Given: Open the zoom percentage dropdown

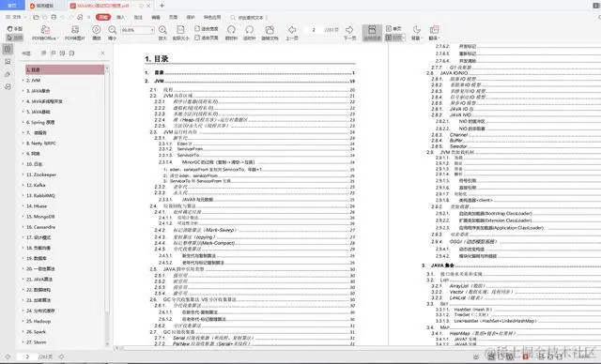Looking at the screenshot, I should (x=152, y=30).
